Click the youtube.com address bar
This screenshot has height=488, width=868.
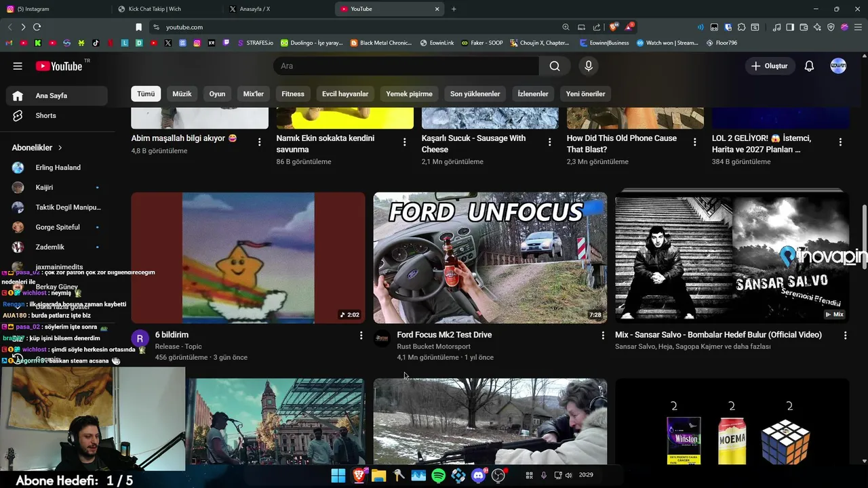tap(353, 27)
